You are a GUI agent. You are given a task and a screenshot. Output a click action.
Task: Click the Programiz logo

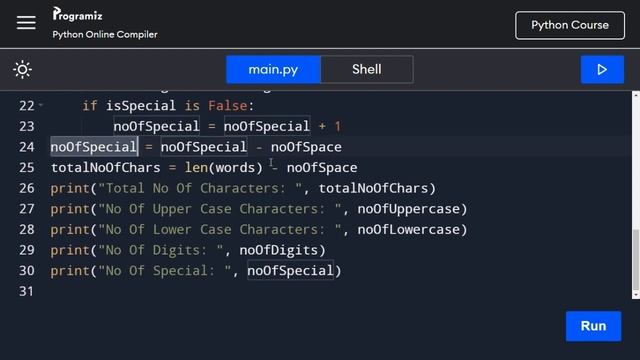[78, 14]
